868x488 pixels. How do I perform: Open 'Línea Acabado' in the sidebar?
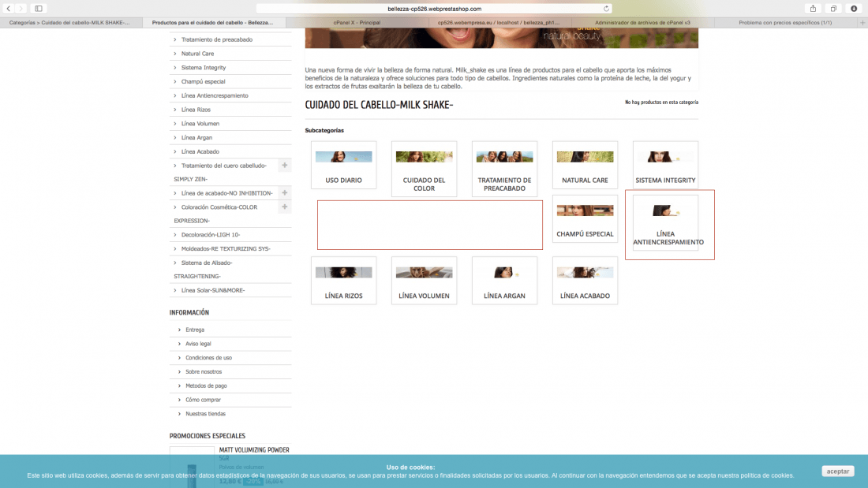200,151
